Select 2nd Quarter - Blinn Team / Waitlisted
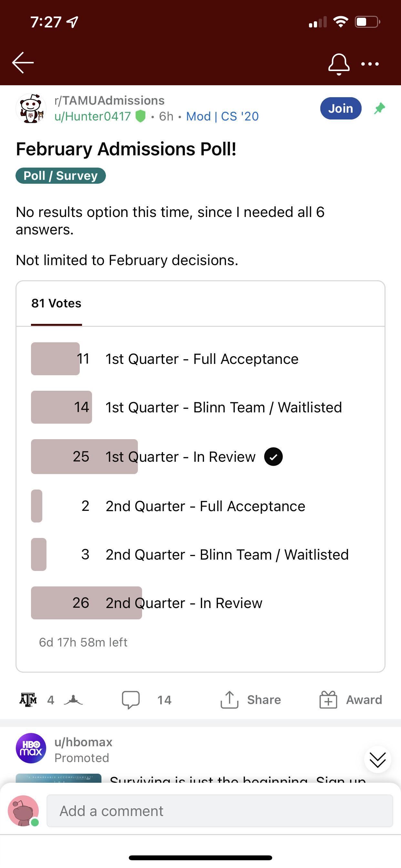 click(200, 554)
